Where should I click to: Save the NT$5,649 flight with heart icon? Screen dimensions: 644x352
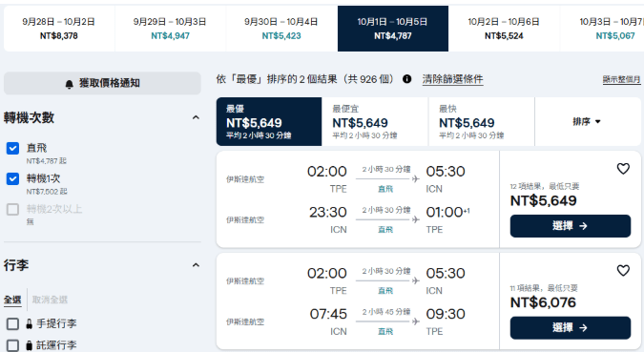click(623, 169)
